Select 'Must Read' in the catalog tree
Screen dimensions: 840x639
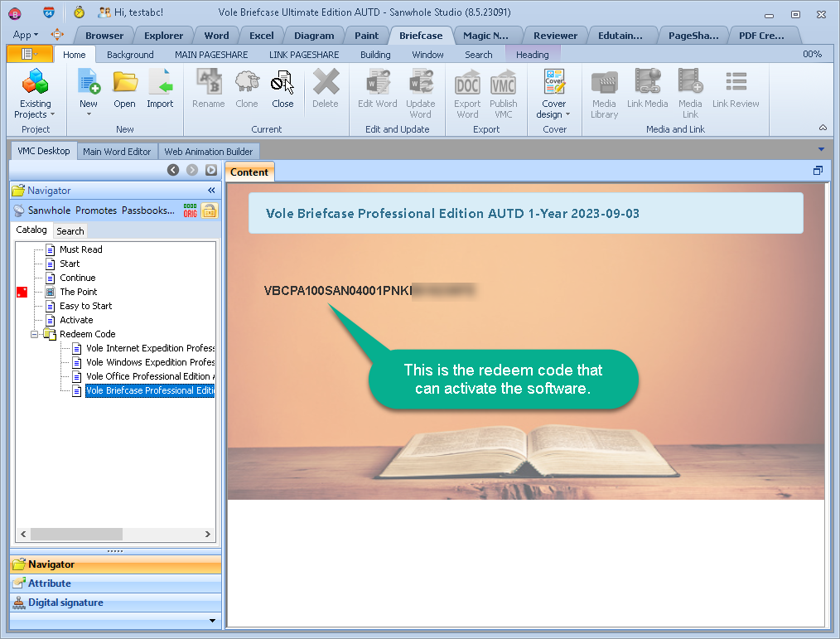pyautogui.click(x=81, y=249)
